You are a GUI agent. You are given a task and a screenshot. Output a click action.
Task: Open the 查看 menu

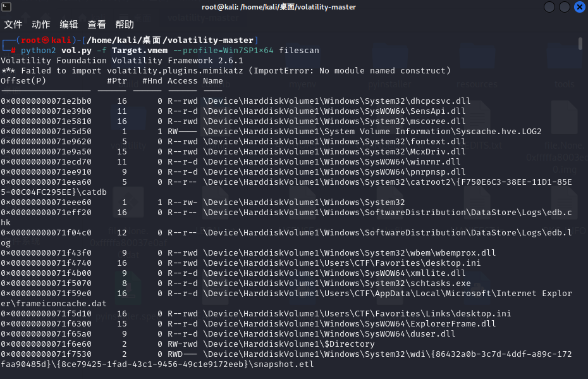pos(97,25)
